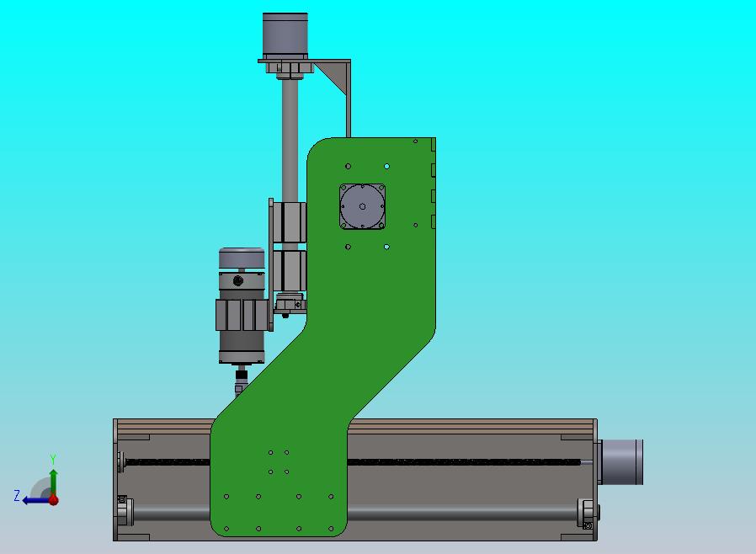This screenshot has height=554, width=756.
Task: Click the red origin sphere of triad
Action: [54, 500]
